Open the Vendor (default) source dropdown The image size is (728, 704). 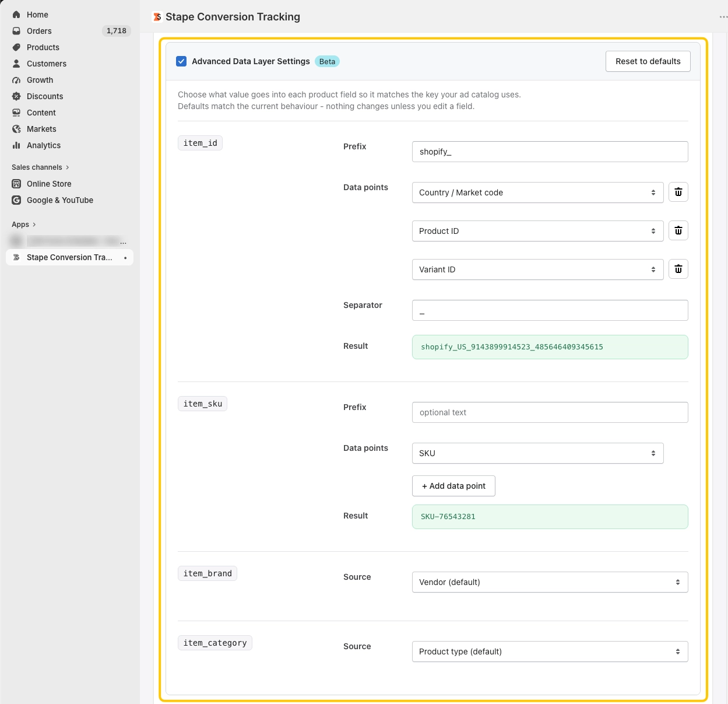pos(550,582)
